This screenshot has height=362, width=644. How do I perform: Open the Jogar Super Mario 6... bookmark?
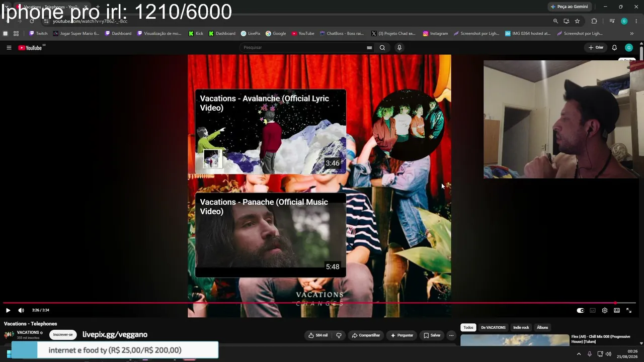(76, 34)
